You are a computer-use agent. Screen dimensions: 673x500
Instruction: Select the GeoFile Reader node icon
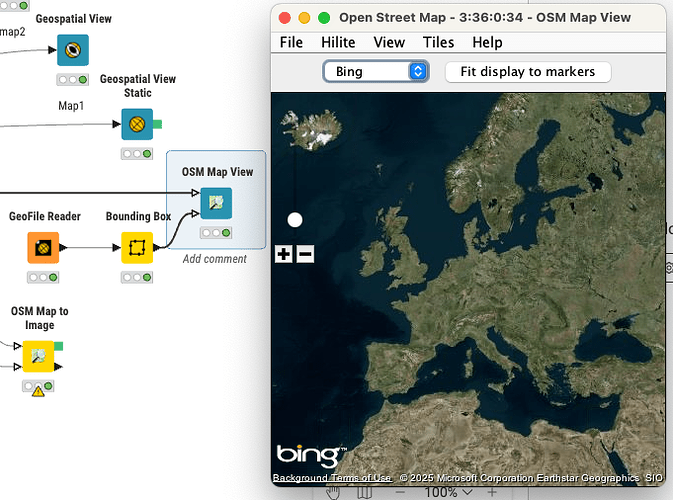point(43,248)
